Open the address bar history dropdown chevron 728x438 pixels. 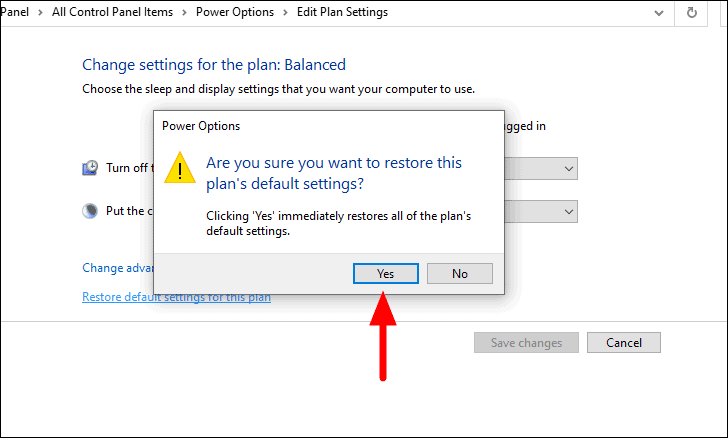(x=658, y=13)
